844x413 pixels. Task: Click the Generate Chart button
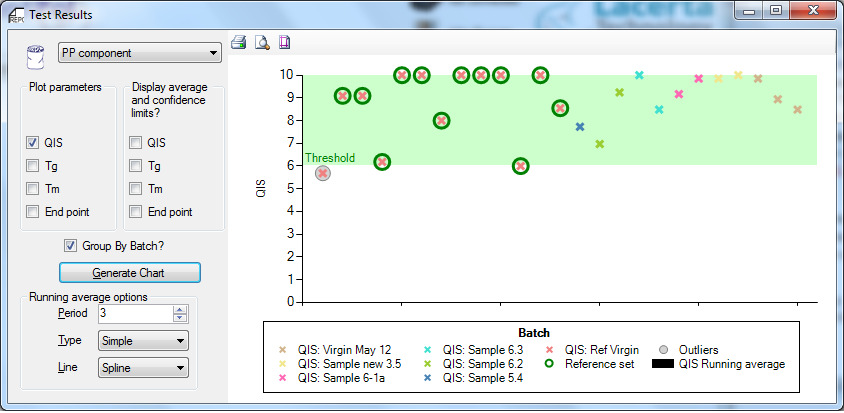coord(130,272)
